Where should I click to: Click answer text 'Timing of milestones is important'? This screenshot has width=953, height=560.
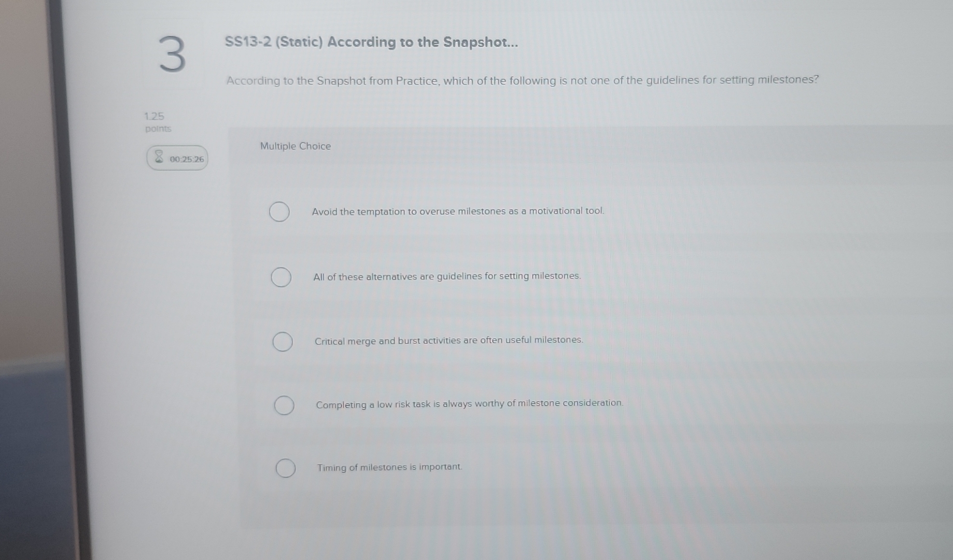[x=390, y=467]
